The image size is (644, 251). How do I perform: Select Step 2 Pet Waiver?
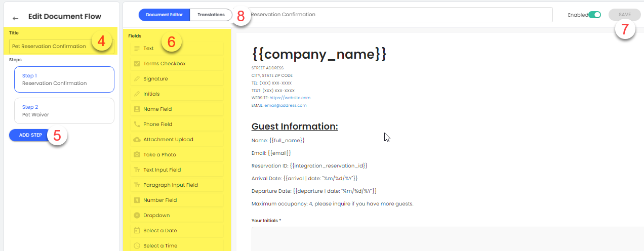click(64, 111)
